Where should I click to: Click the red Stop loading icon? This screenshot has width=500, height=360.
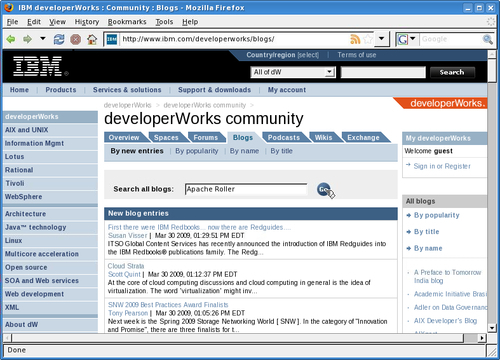pos(76,39)
